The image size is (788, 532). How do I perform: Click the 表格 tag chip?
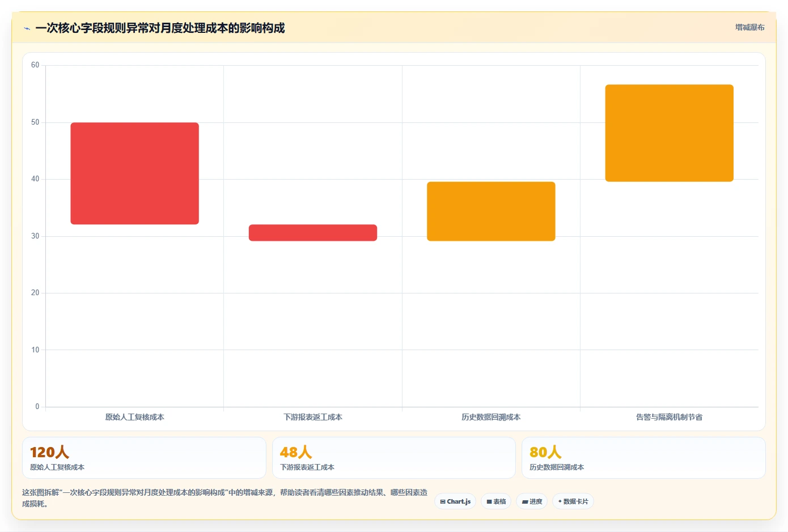(496, 501)
